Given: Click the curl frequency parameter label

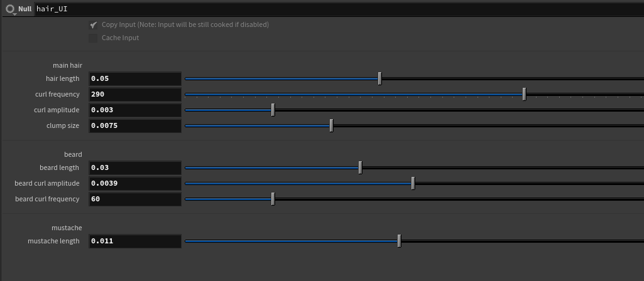Looking at the screenshot, I should pyautogui.click(x=58, y=94).
